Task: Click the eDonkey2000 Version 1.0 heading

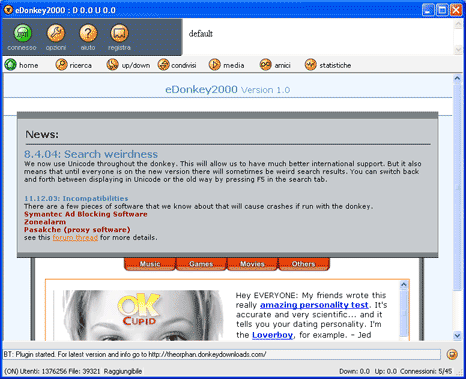Action: pyautogui.click(x=228, y=90)
